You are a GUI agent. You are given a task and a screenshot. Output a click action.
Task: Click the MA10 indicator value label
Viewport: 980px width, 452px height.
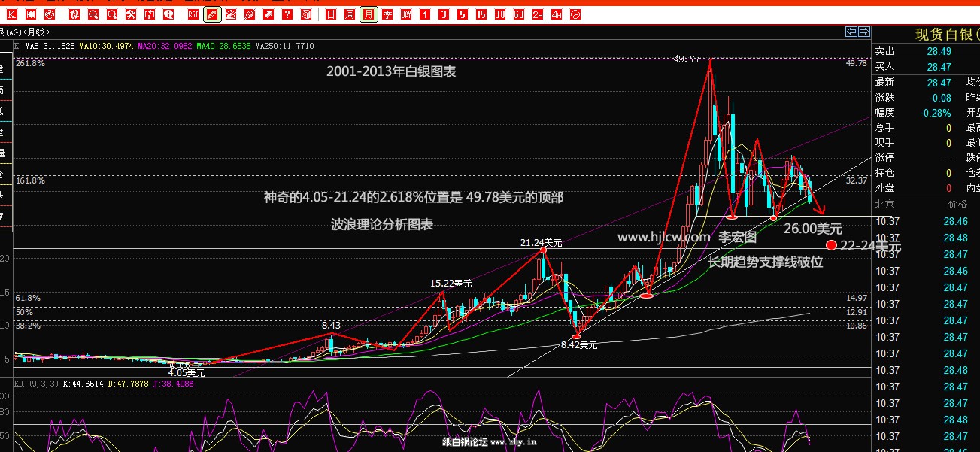(108, 47)
